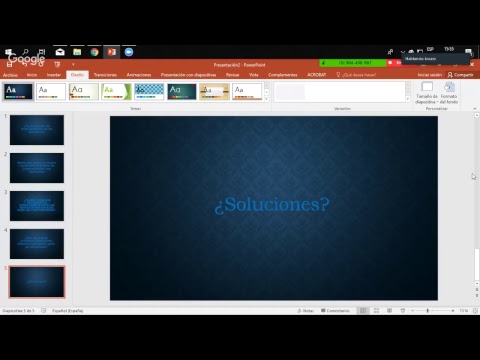Undo the last action in quick access toolbar

pos(24,64)
